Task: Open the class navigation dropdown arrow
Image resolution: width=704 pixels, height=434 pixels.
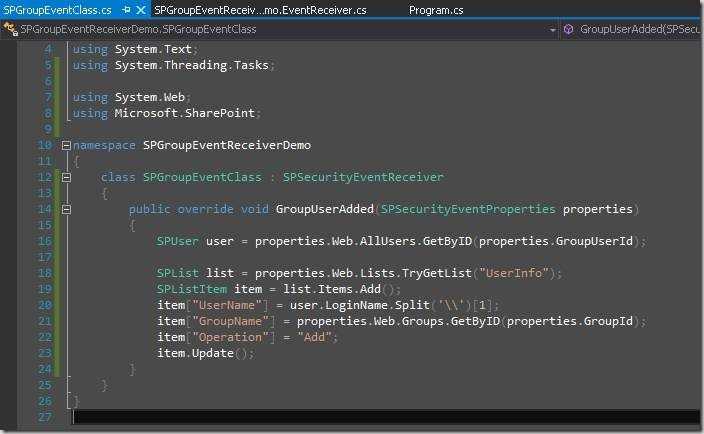Action: click(x=552, y=30)
